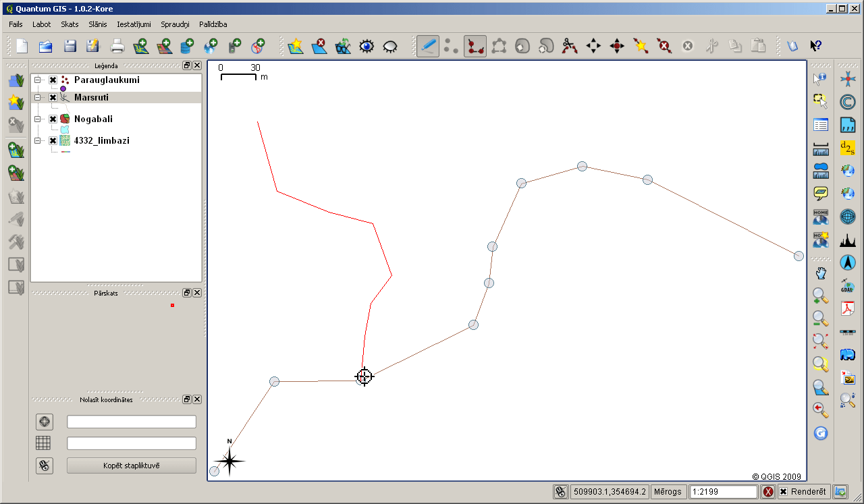864x504 pixels.
Task: Open the PDF export plugin icon
Action: tap(848, 308)
